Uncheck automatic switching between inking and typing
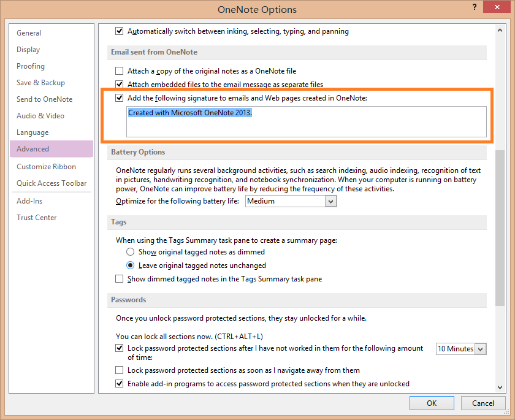515x420 pixels. pyautogui.click(x=119, y=31)
